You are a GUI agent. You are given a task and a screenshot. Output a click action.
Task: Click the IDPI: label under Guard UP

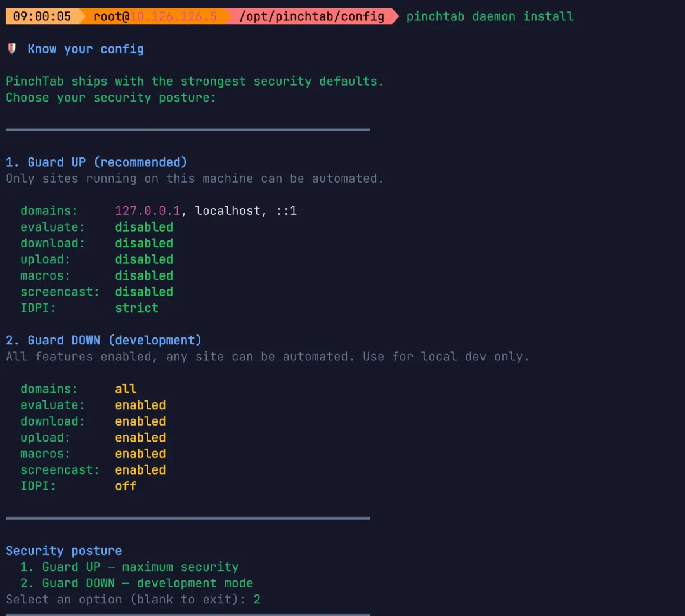(x=38, y=308)
